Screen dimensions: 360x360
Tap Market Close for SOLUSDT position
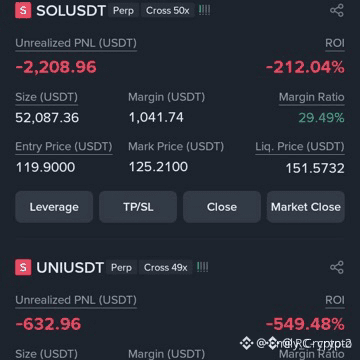[x=306, y=207]
